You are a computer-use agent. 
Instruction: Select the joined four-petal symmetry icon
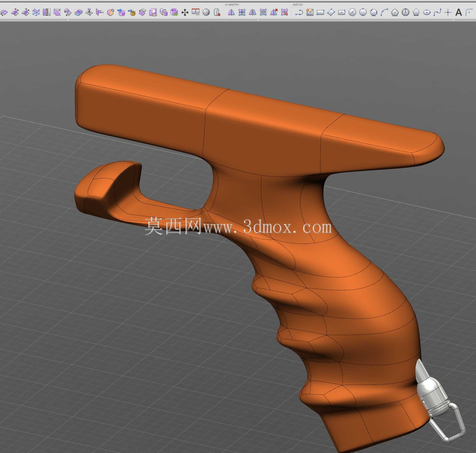tap(242, 12)
